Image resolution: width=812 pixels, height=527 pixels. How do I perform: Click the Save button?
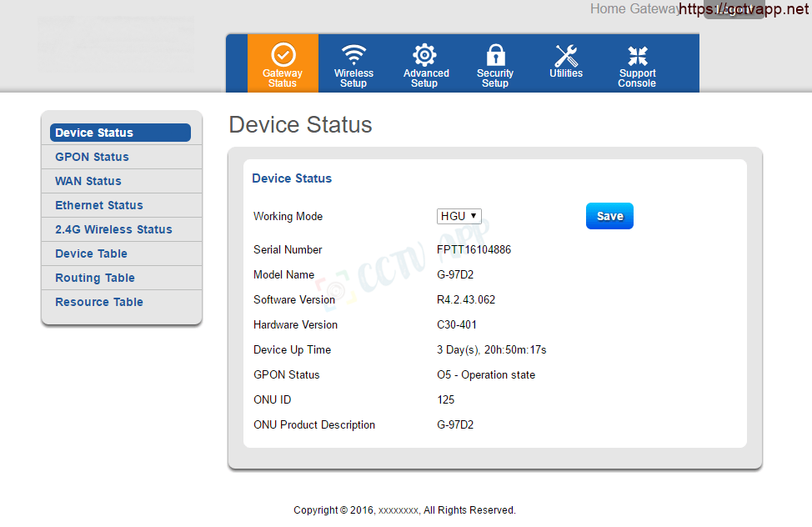point(609,216)
